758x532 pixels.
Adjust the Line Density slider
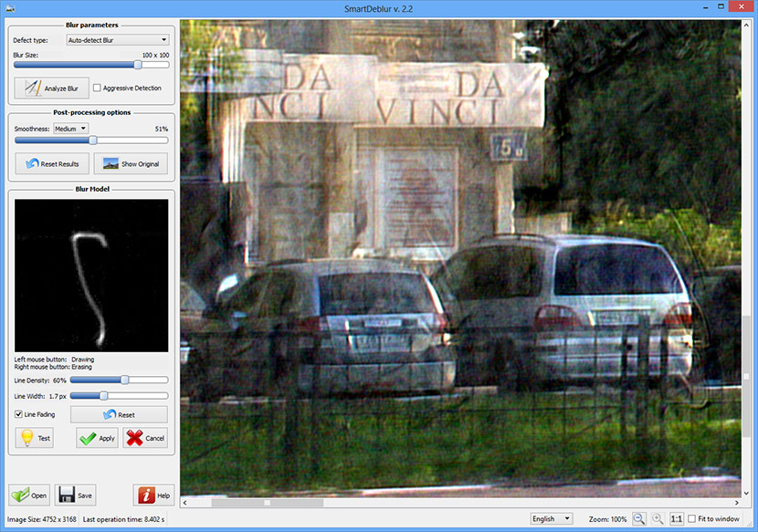120,381
